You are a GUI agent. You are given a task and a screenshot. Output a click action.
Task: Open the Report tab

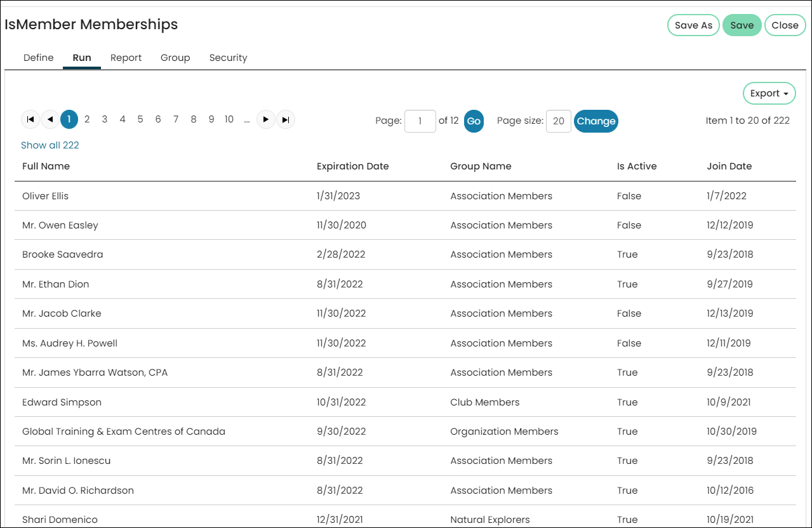(126, 58)
